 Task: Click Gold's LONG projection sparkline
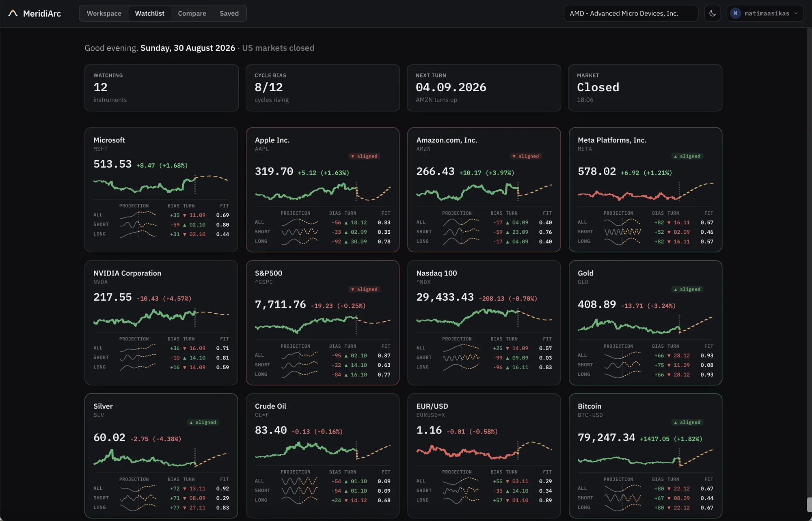[622, 374]
